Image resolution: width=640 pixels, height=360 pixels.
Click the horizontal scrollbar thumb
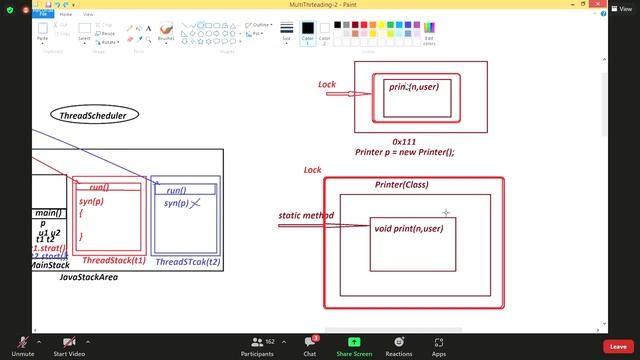coord(393,329)
